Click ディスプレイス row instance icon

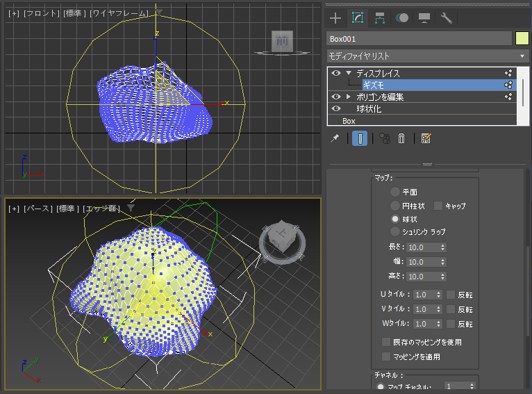[508, 73]
